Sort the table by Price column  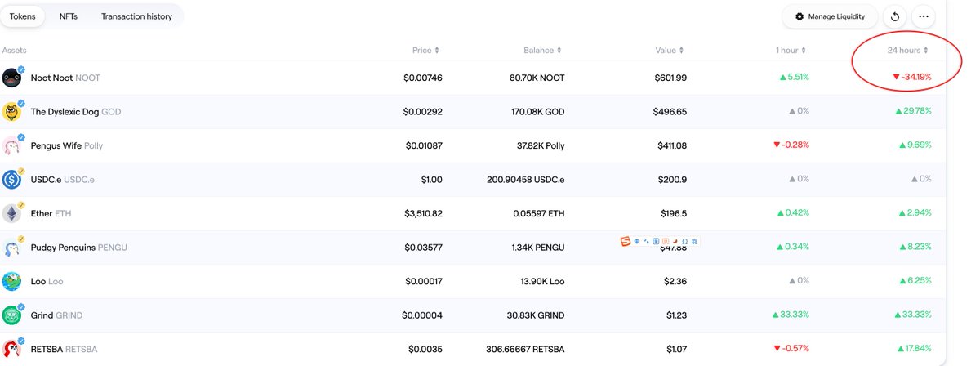pyautogui.click(x=425, y=51)
